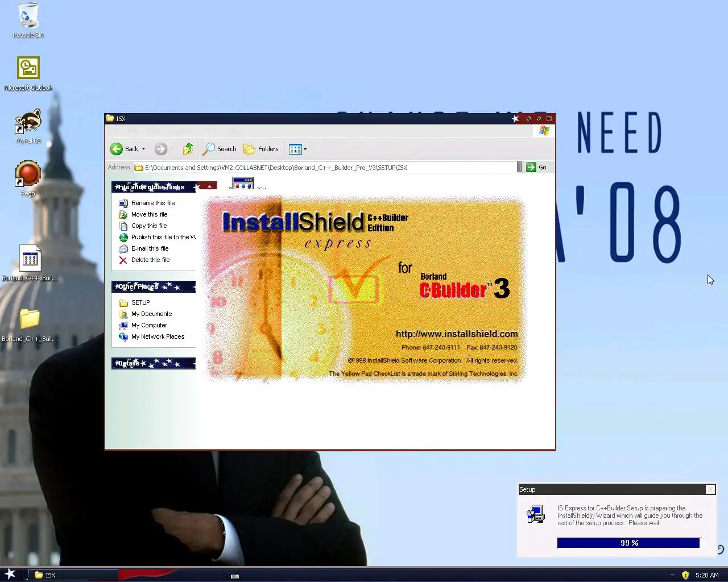Screen dimensions: 728x582
Task: Click the green Go button
Action: [536, 167]
